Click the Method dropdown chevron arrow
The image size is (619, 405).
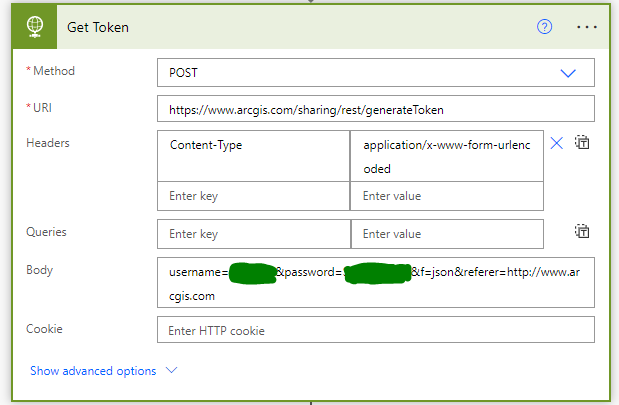[x=568, y=73]
